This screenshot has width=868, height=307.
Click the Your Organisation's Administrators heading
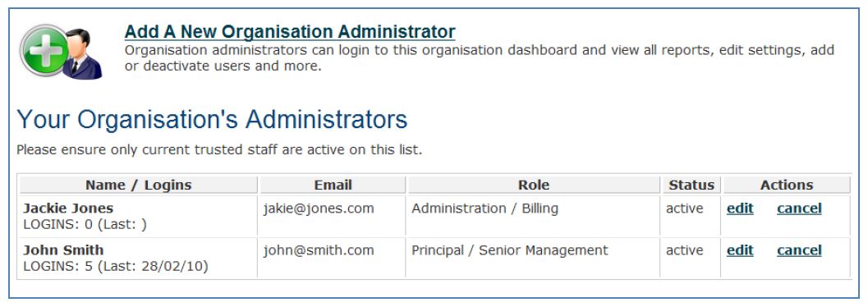click(x=212, y=120)
